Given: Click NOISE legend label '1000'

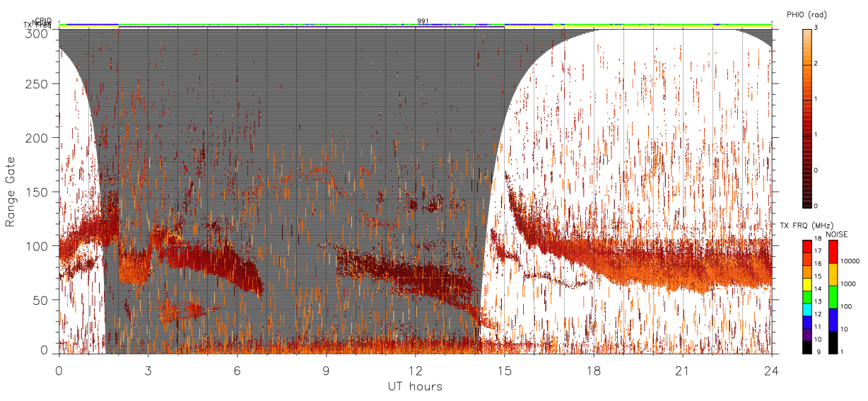Looking at the screenshot, I should [848, 284].
